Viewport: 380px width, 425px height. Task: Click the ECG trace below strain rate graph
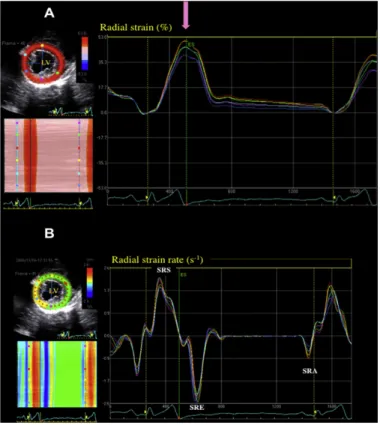pos(231,412)
